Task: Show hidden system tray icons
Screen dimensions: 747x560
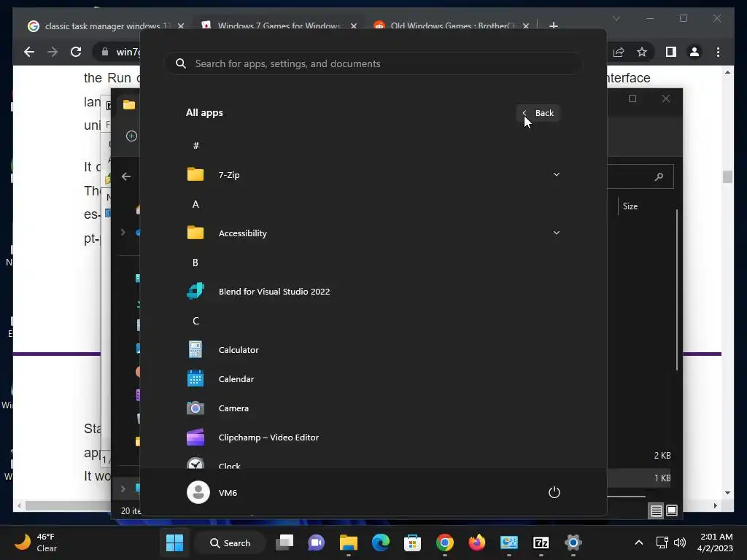Action: 639,542
